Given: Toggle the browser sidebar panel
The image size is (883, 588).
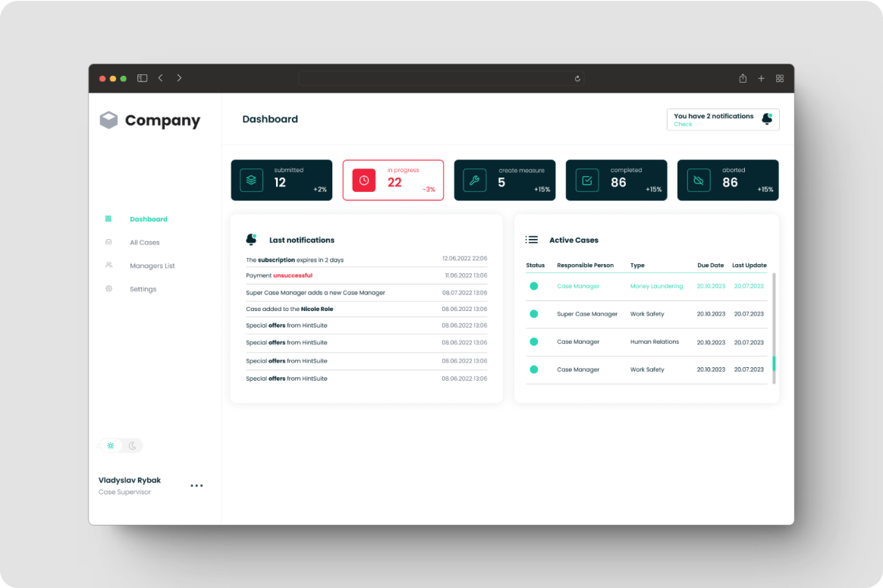Looking at the screenshot, I should tap(142, 78).
